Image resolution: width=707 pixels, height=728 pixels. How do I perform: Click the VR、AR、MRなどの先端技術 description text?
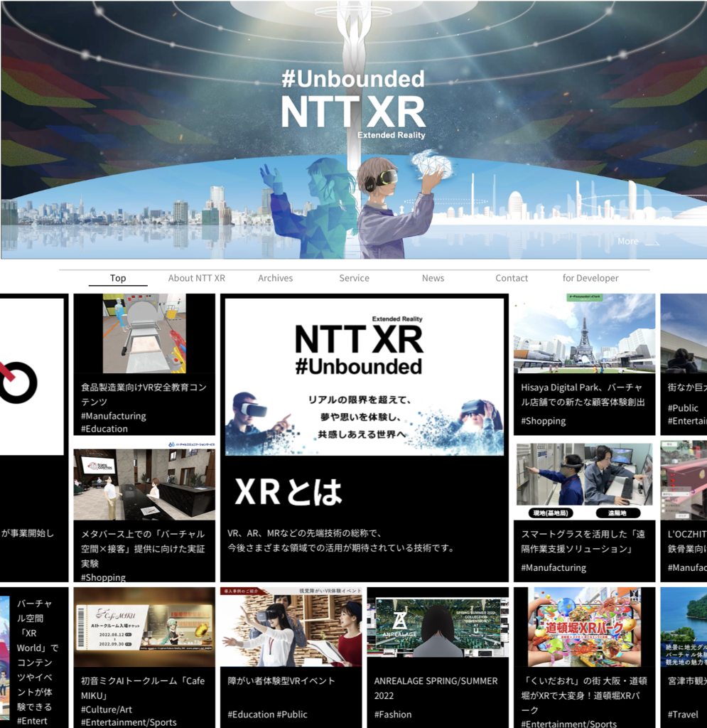click(x=341, y=540)
